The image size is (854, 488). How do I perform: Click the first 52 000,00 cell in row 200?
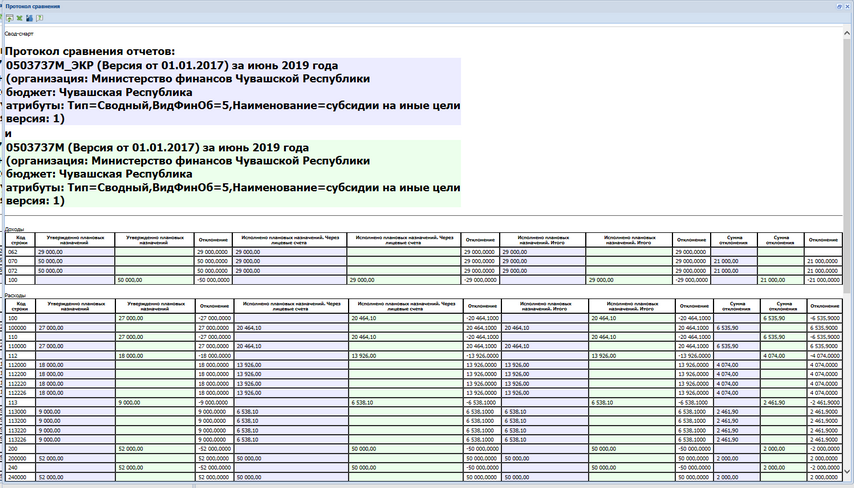coord(155,449)
